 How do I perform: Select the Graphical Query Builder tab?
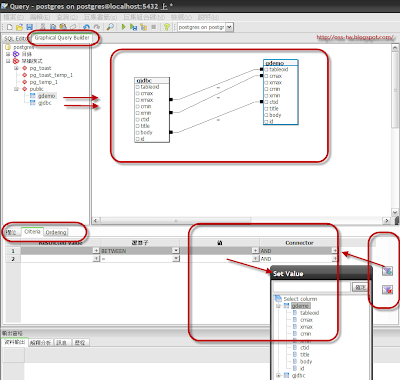point(62,38)
